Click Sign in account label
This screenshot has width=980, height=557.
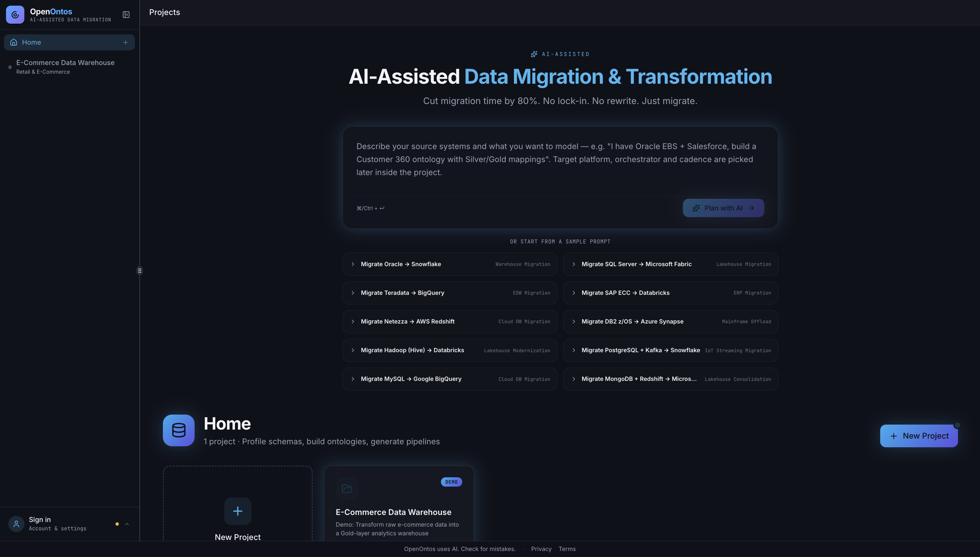40,520
